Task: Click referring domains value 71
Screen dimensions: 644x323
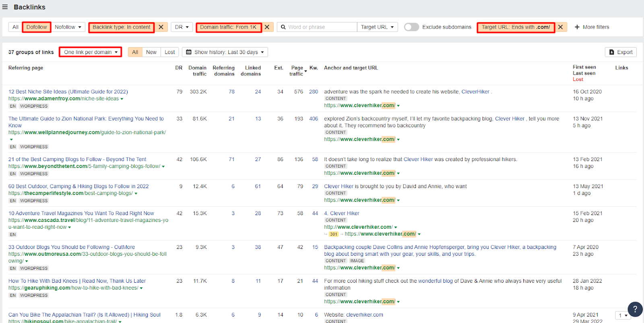Action: tap(231, 159)
